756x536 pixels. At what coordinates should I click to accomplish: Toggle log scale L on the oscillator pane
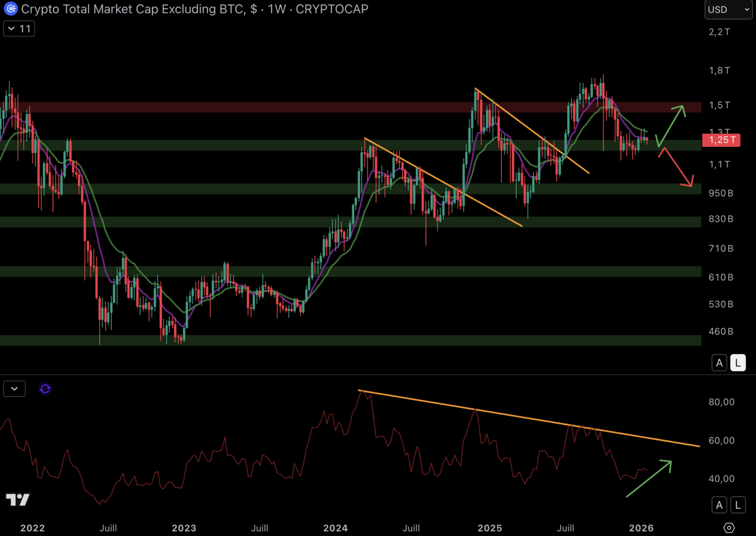point(738,505)
